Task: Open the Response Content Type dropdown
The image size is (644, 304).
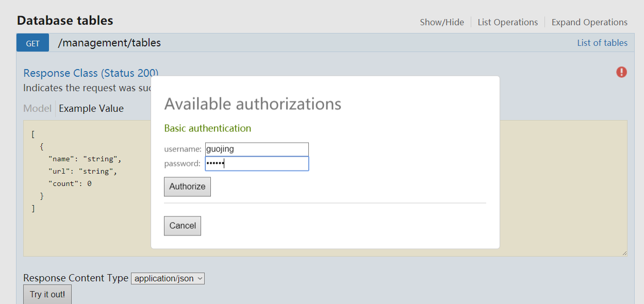Action: click(x=168, y=278)
